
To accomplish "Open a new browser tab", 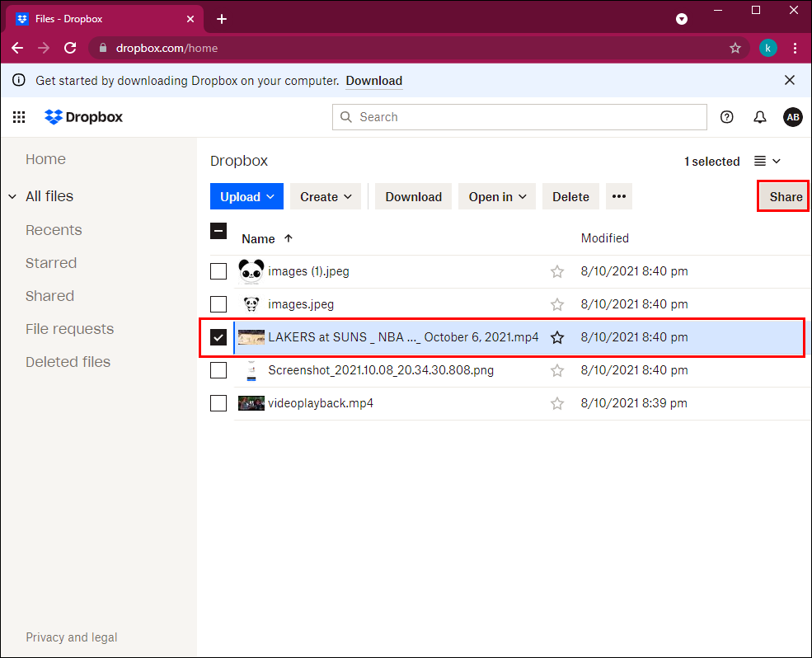I will [x=222, y=19].
